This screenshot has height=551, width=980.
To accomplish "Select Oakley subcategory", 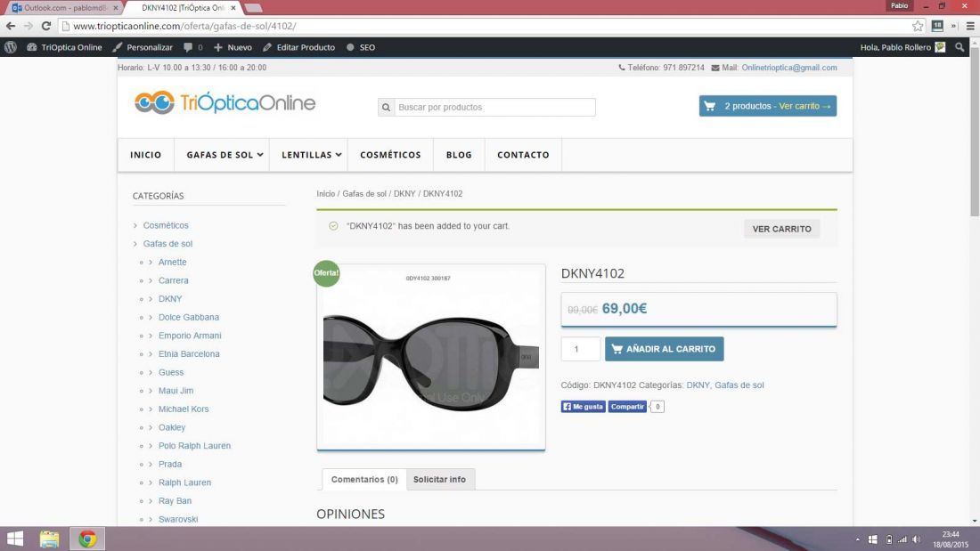I will 172,427.
